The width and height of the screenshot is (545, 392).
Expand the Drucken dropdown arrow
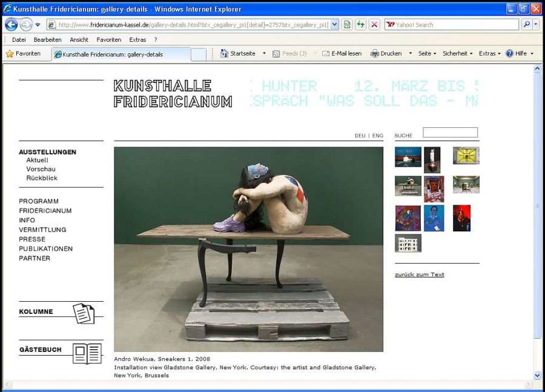coord(411,53)
